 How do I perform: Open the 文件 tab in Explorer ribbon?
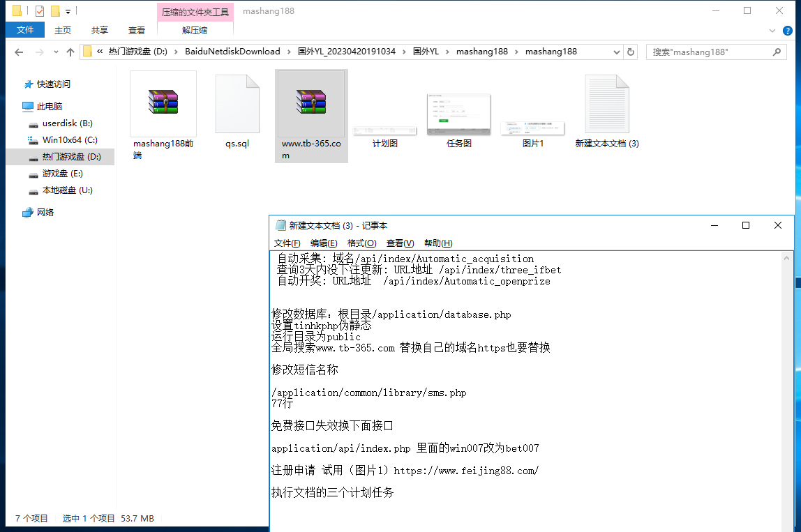coord(25,30)
